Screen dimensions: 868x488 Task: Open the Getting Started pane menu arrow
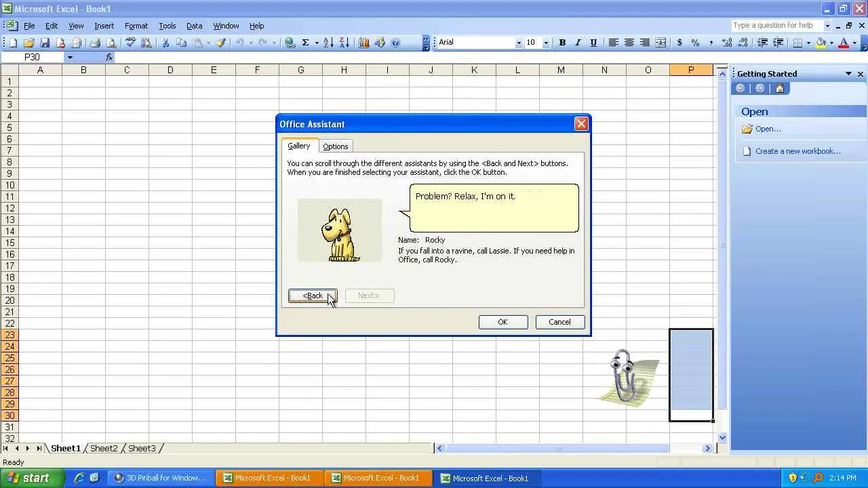[x=848, y=74]
